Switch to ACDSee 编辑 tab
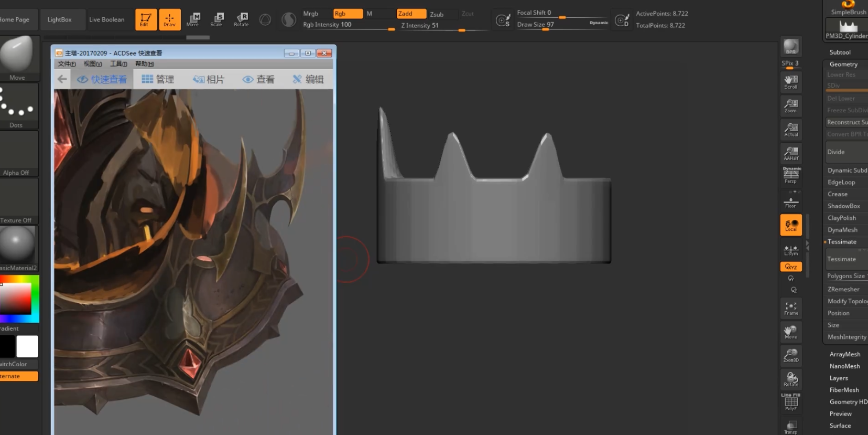 coord(308,79)
